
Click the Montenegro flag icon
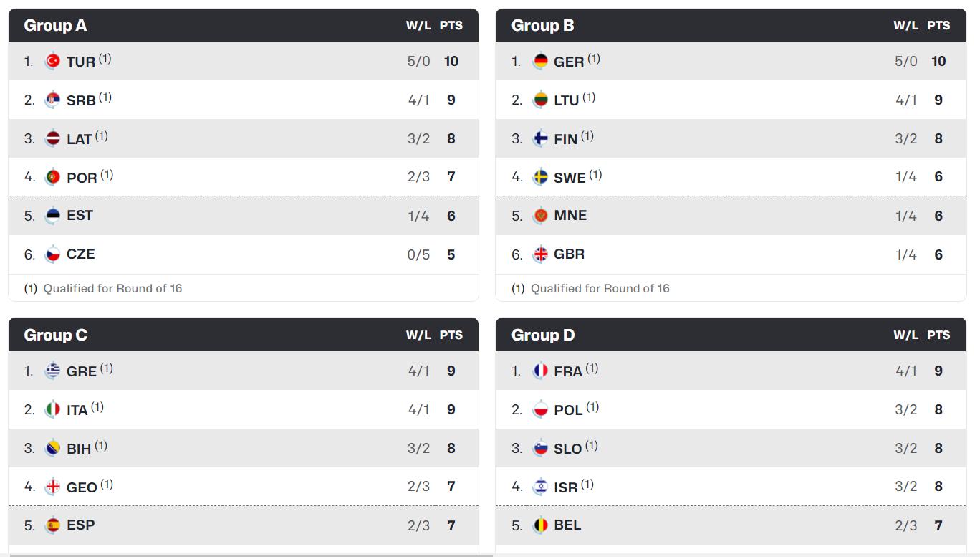point(540,216)
